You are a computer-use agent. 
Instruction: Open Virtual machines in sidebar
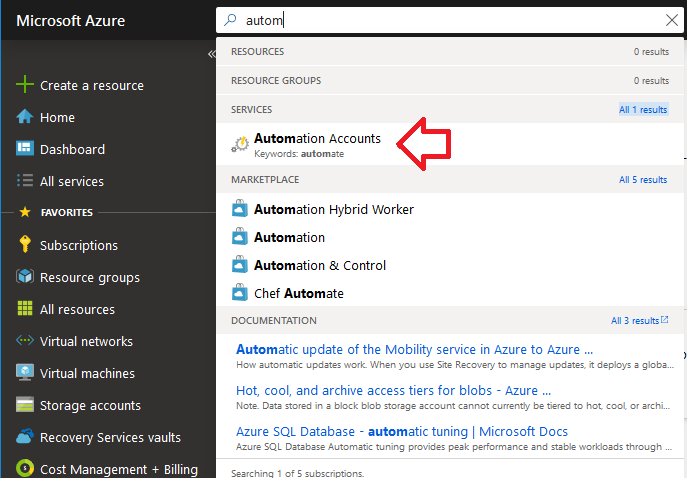click(88, 373)
